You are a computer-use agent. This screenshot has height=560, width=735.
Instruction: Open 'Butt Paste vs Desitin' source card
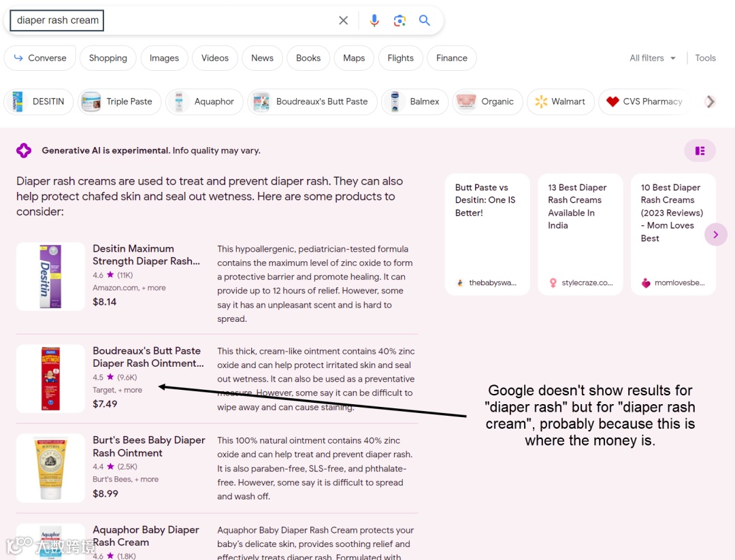pos(487,234)
